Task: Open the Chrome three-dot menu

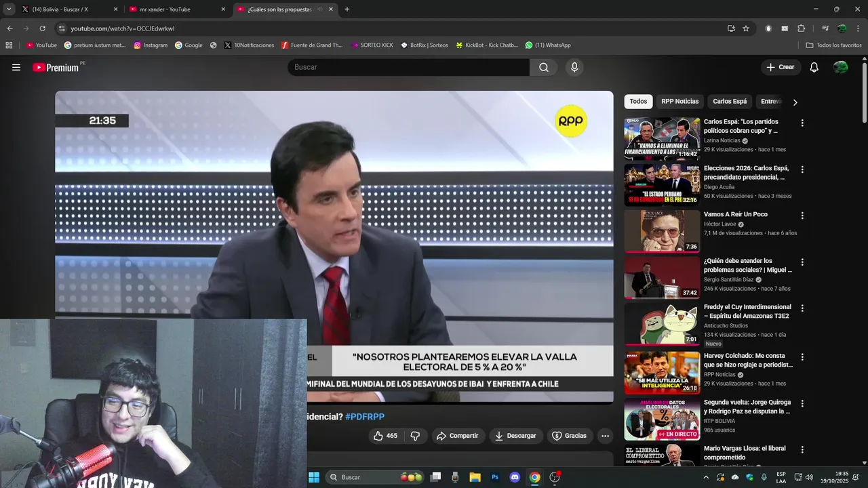Action: pyautogui.click(x=858, y=28)
